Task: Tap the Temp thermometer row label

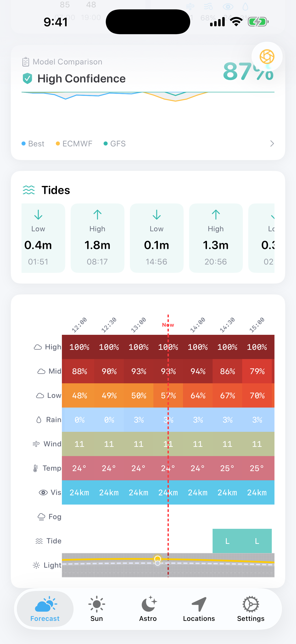Action: (x=36, y=468)
